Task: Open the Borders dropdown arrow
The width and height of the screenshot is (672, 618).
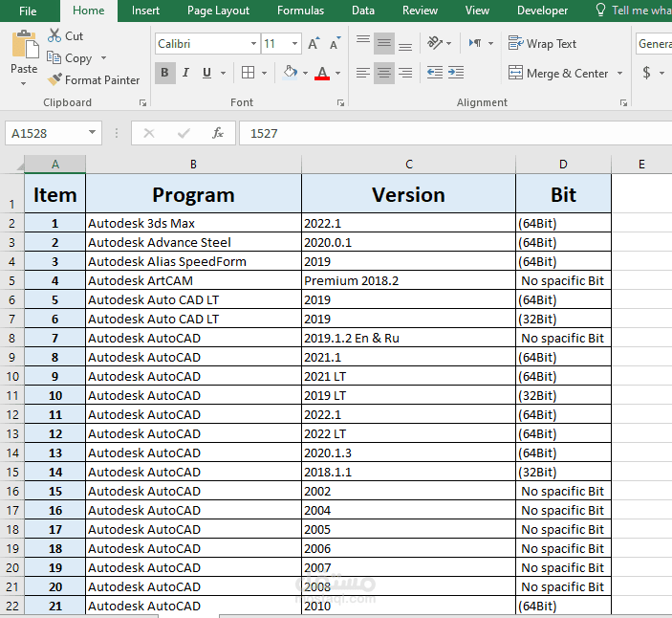Action: click(264, 73)
